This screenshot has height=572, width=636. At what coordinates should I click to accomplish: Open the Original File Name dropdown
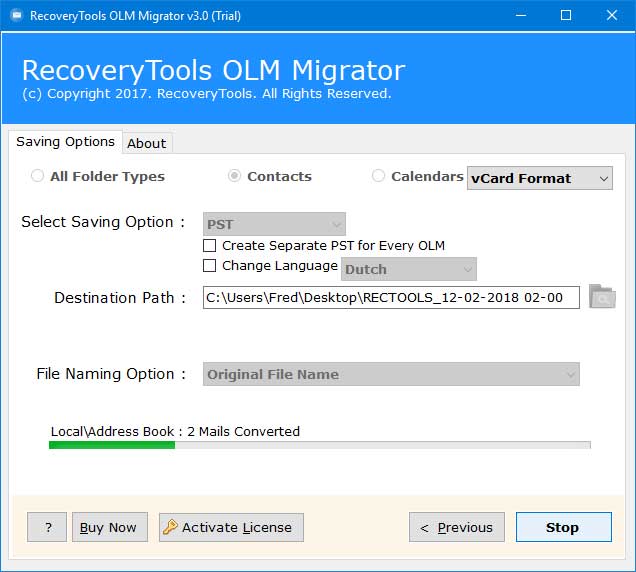point(391,374)
